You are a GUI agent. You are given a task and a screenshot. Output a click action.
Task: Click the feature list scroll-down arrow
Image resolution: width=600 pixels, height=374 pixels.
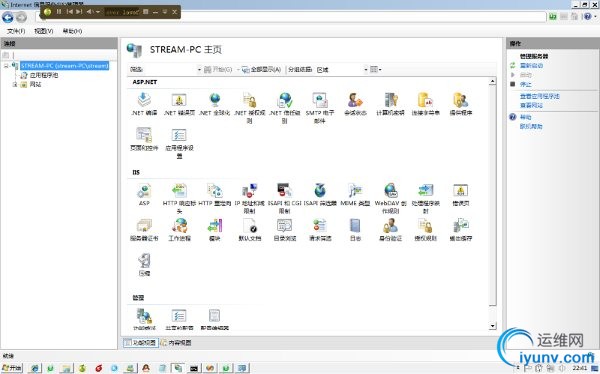492,326
